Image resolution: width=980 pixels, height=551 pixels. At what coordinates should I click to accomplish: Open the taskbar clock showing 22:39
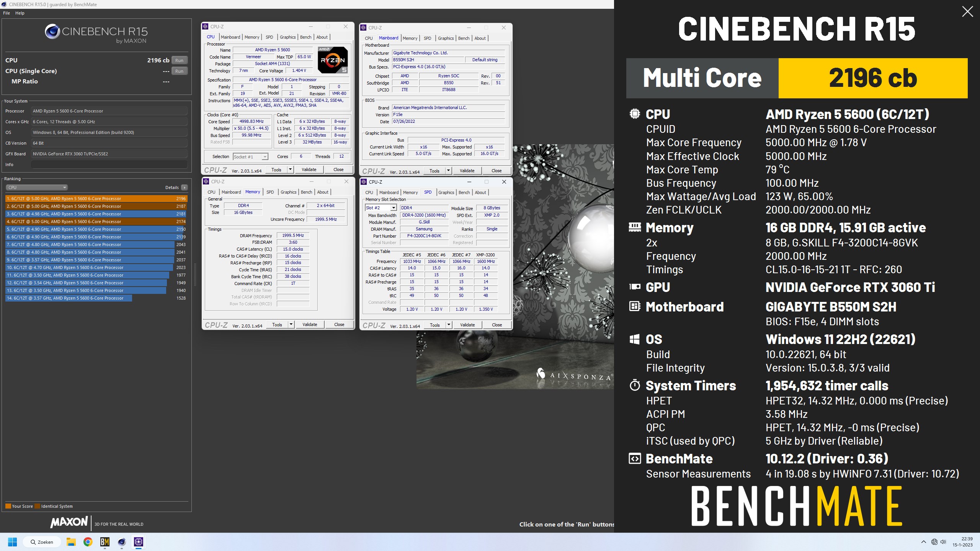(962, 542)
